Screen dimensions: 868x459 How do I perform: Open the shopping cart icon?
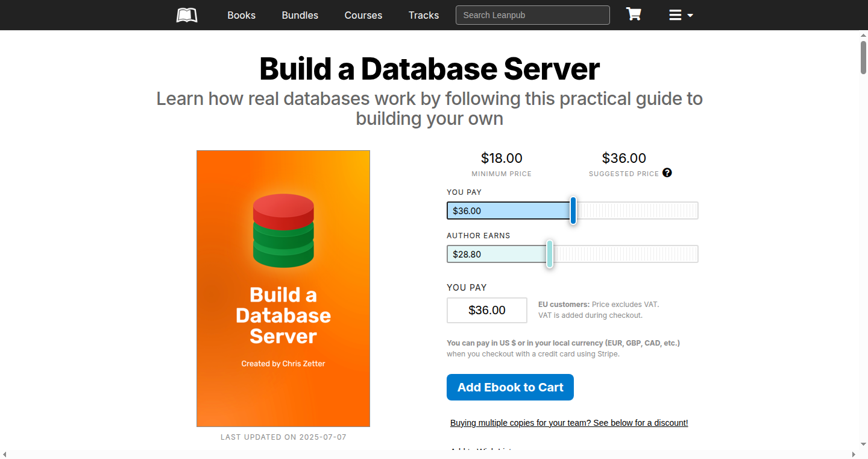[x=634, y=14]
